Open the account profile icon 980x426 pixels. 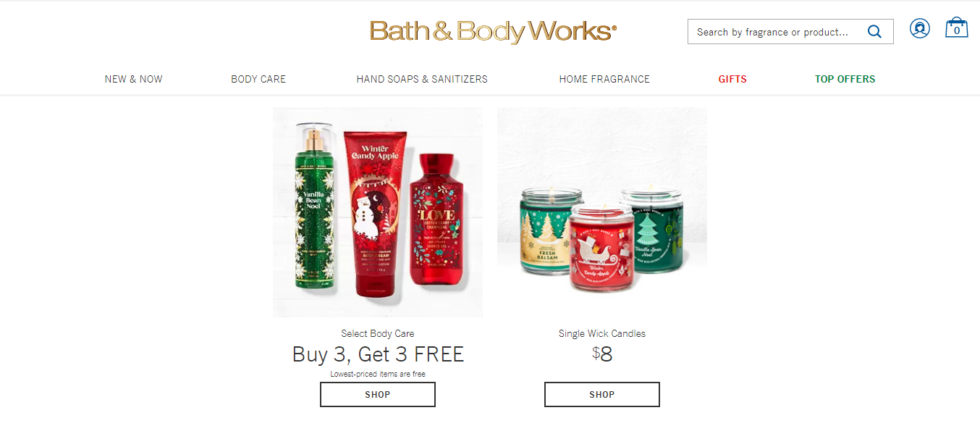tap(920, 29)
